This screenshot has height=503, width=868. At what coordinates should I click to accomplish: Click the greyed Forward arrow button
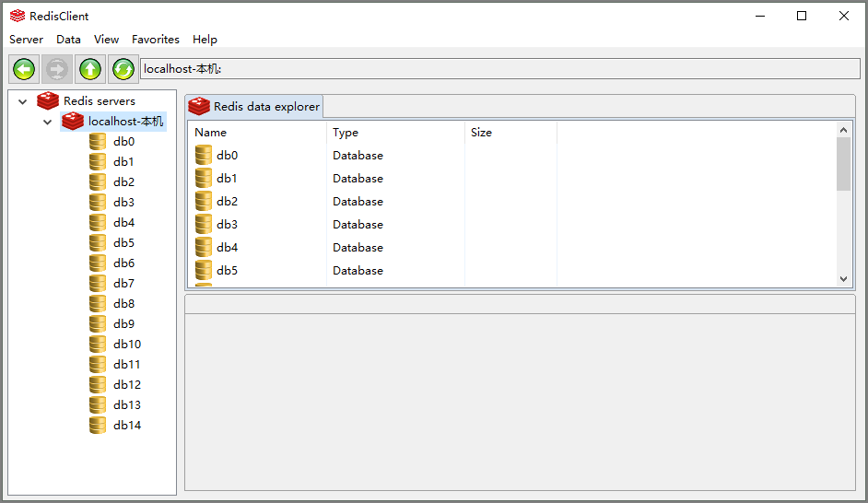(x=57, y=69)
